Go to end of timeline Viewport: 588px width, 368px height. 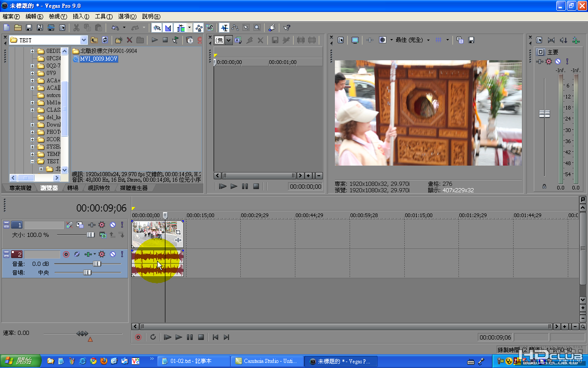(226, 337)
